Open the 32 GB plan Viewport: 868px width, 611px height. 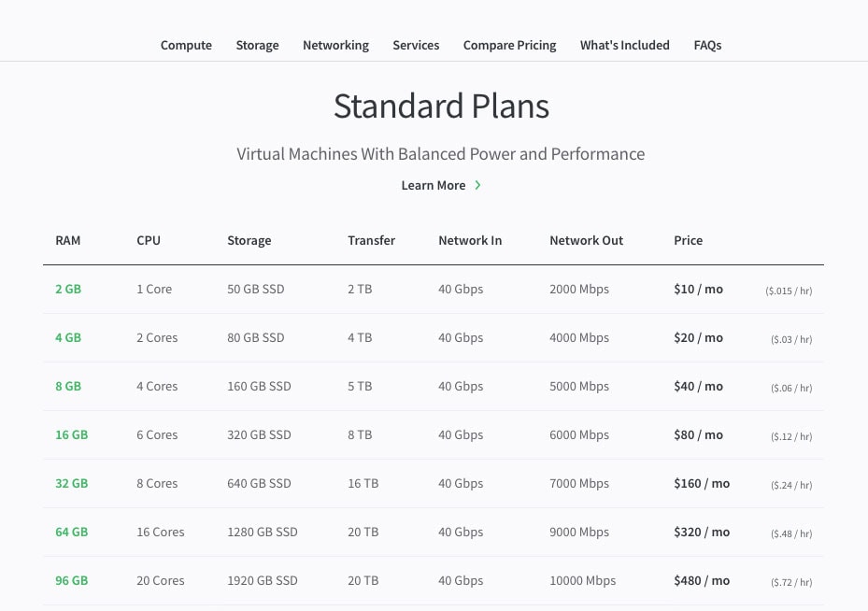71,484
